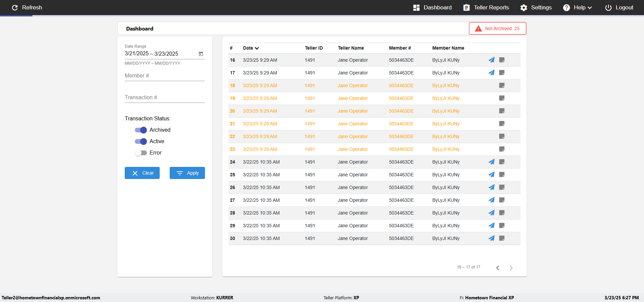Toggle the Archived status switch
644x302 pixels.
pos(141,130)
